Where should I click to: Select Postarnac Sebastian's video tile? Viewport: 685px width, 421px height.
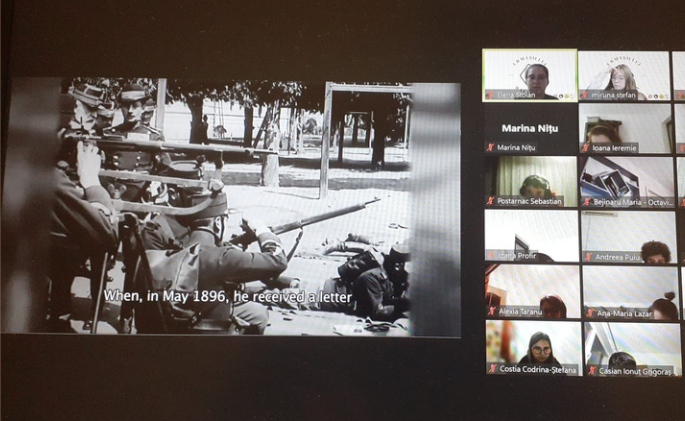pos(531,181)
